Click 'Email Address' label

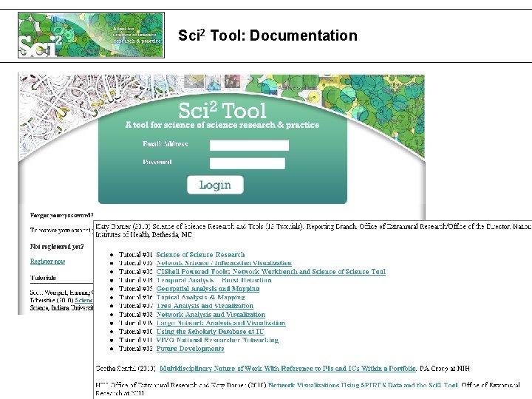(166, 144)
